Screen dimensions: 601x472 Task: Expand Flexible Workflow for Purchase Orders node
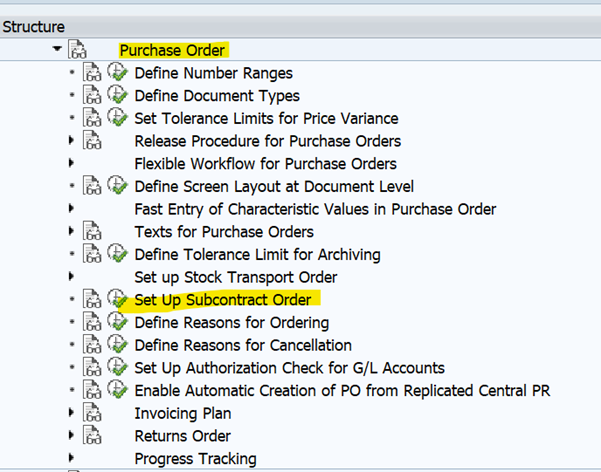click(71, 164)
